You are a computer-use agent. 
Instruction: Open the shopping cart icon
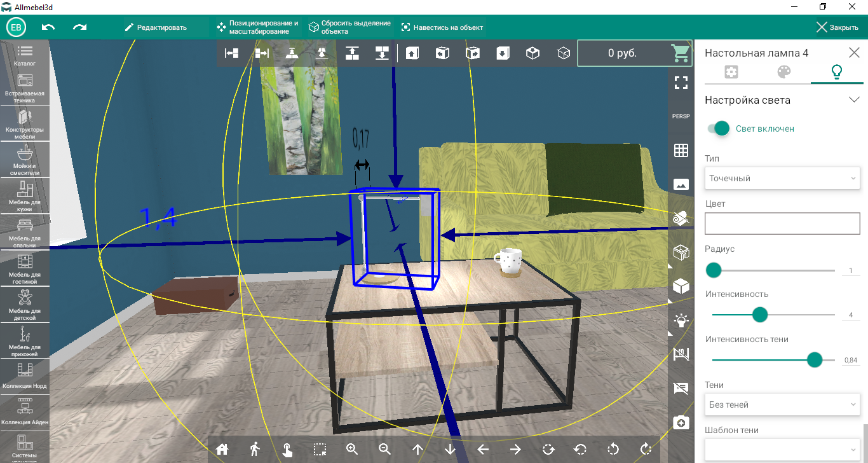point(681,53)
